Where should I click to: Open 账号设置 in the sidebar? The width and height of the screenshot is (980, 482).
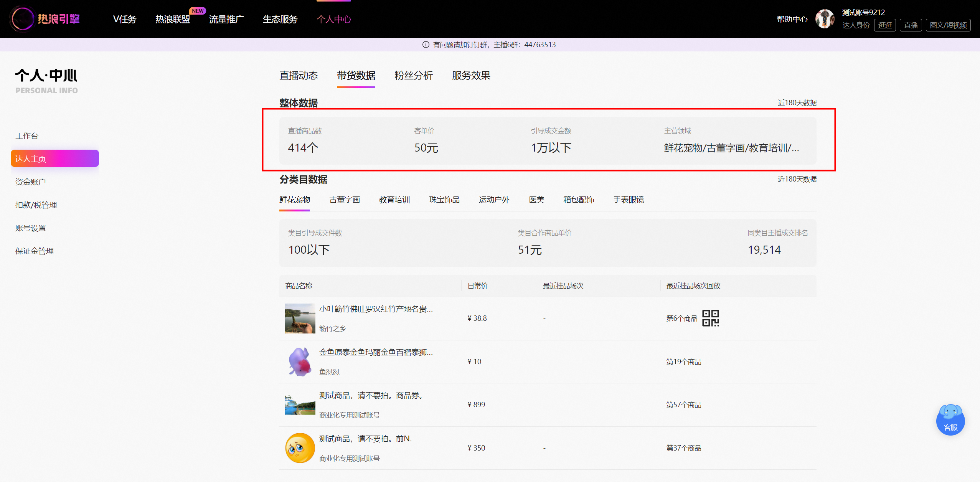point(31,228)
